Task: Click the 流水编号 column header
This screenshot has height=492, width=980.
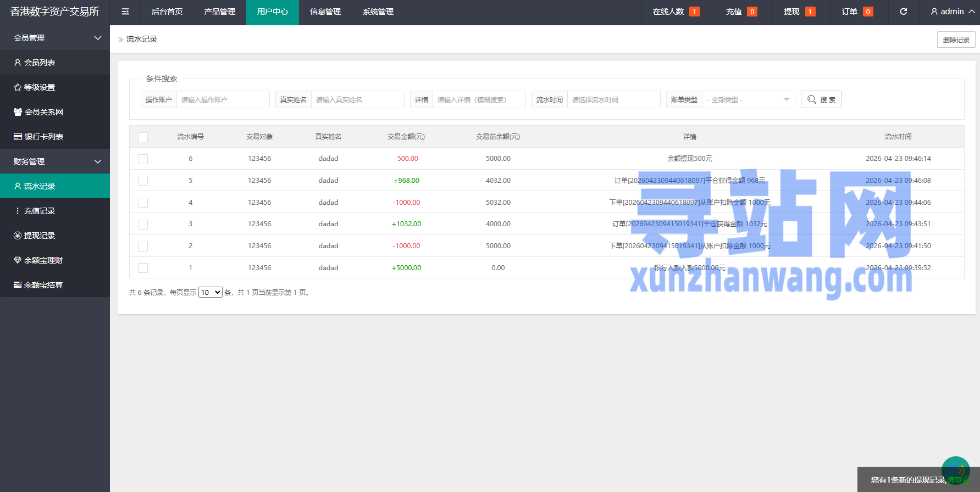Action: (x=190, y=137)
